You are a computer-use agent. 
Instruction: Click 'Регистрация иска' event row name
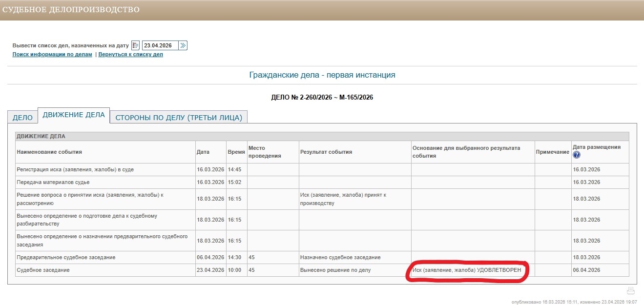75,169
